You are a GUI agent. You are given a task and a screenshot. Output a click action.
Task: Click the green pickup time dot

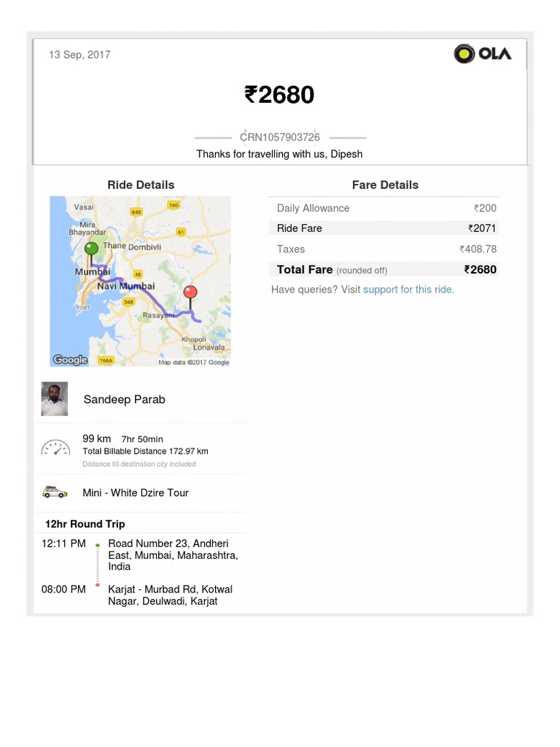[x=98, y=545]
